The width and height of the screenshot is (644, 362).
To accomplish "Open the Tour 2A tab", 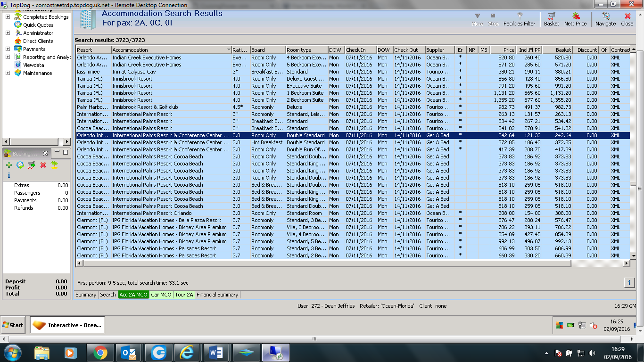I will 184,295.
